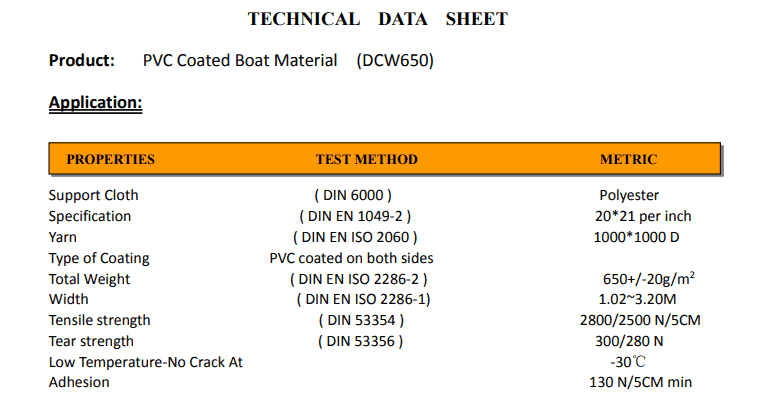Click the Total Weight row label
Viewport: 759px width, 404px height.
90,279
